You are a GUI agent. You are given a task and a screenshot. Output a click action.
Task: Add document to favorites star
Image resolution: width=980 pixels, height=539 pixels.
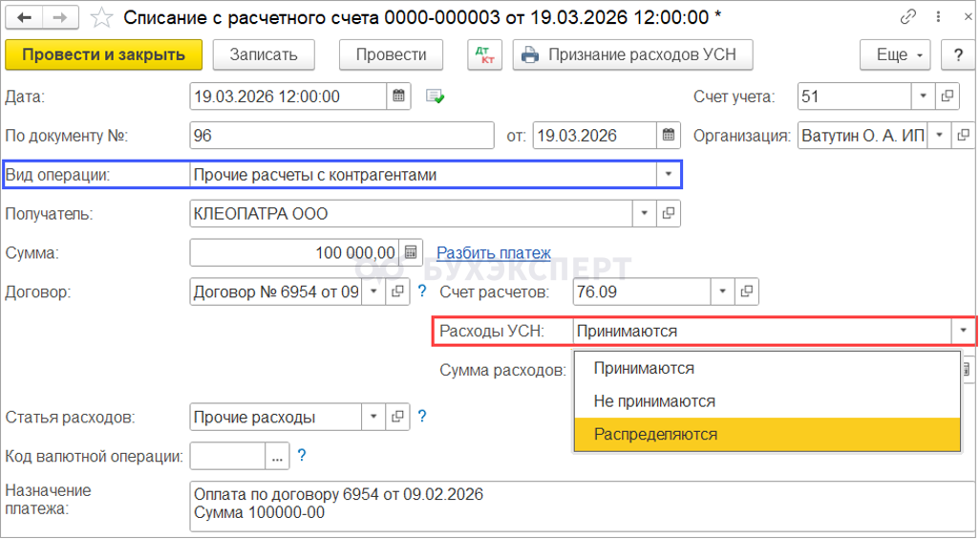click(101, 17)
